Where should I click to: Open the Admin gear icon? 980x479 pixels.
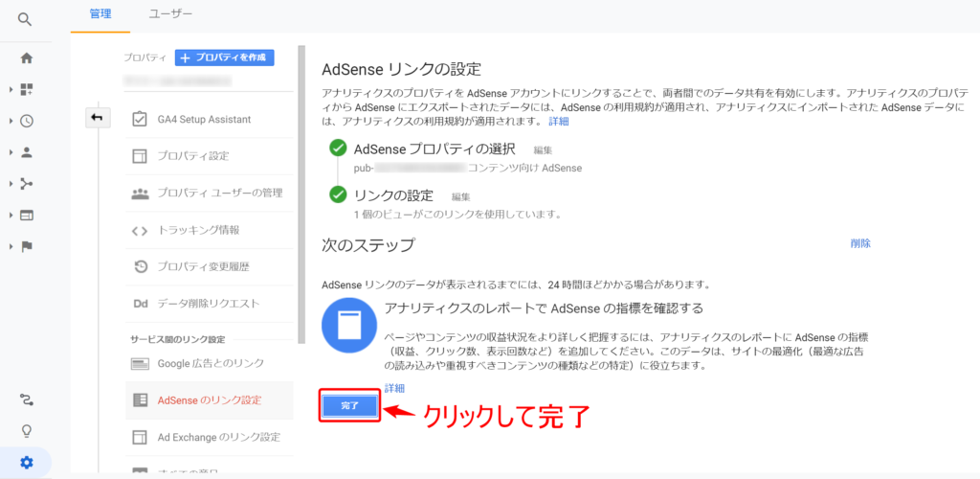[26, 463]
